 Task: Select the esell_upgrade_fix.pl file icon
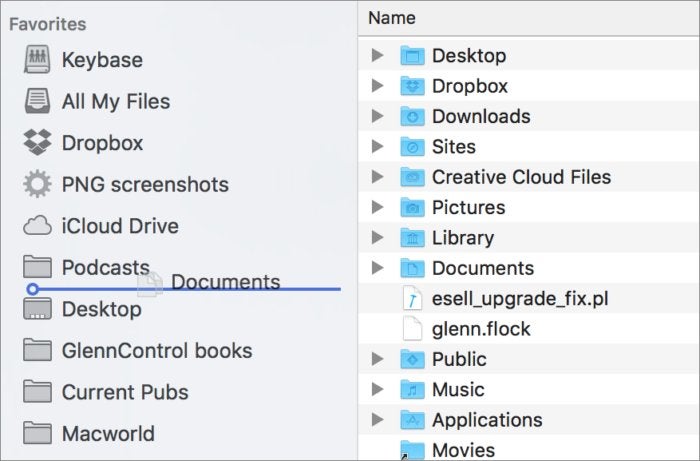click(412, 298)
